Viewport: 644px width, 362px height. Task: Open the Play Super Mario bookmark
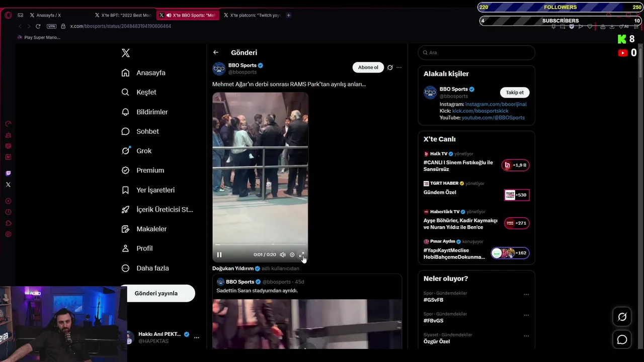(39, 37)
